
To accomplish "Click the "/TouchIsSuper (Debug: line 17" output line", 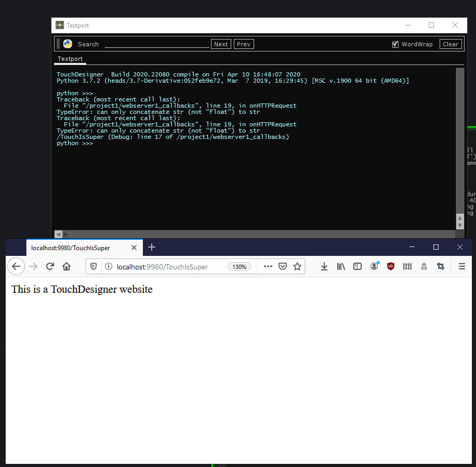I will tap(173, 137).
